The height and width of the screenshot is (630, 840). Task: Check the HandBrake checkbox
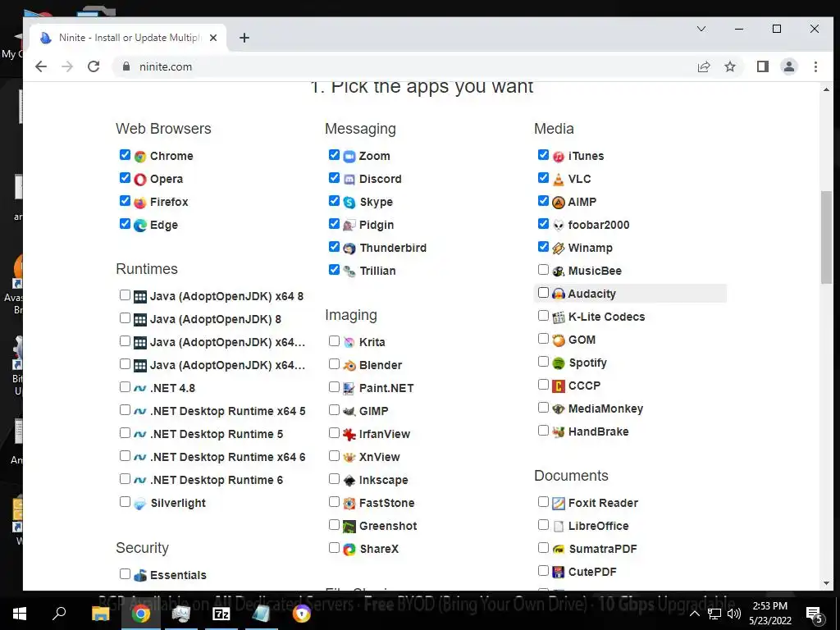(x=543, y=431)
